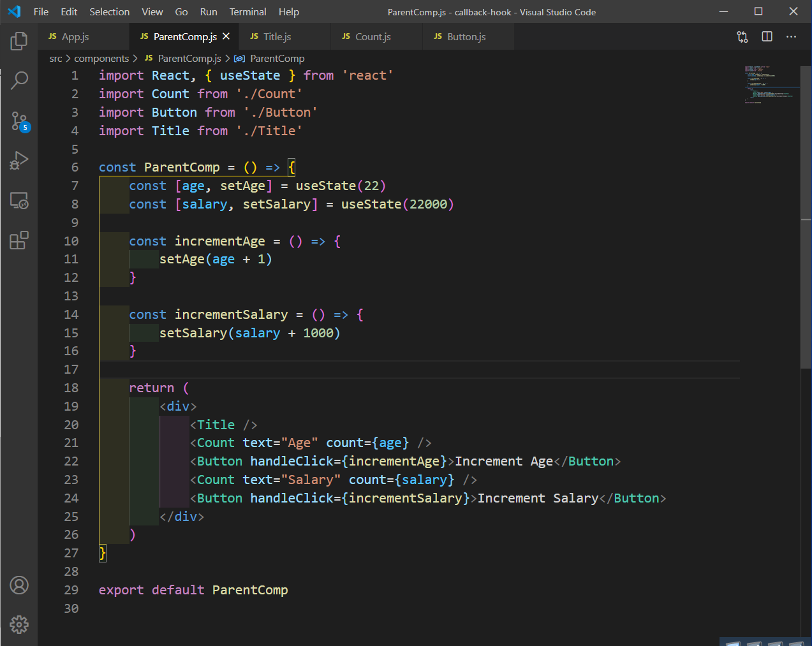Click the '<Title />' JSX tag

[x=224, y=425]
